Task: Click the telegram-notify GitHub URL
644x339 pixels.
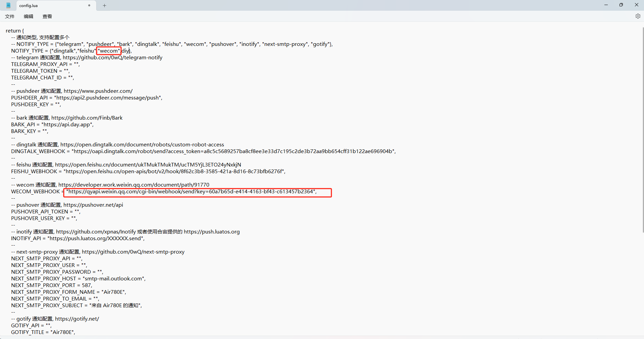Action: pos(112,58)
